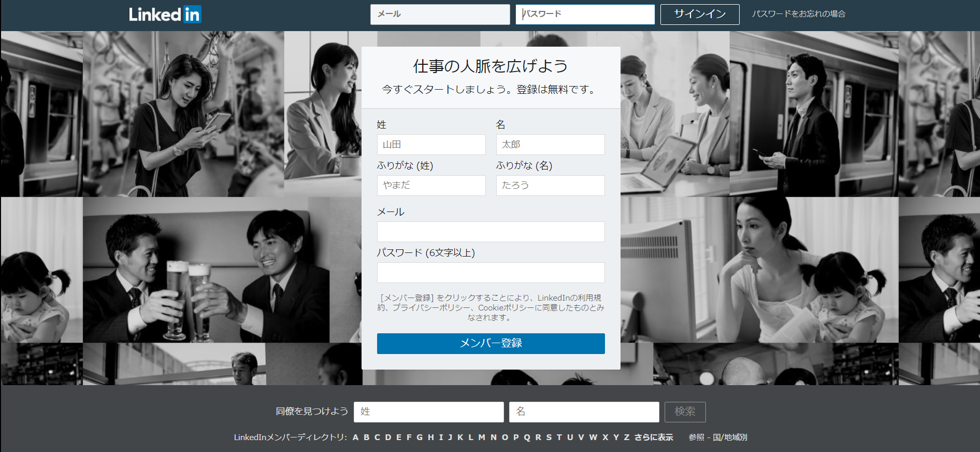
Task: Open member directory letter I
Action: 441,437
